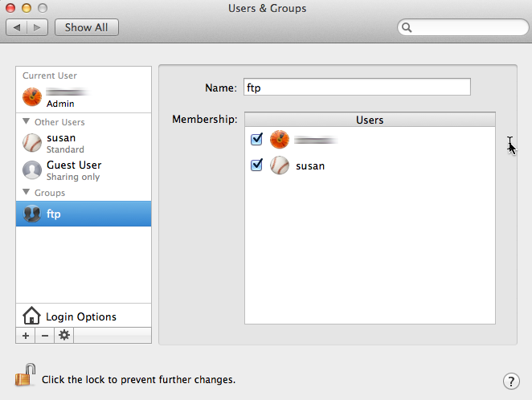The width and height of the screenshot is (532, 400).
Task: Go back with the left arrow button
Action: [x=18, y=27]
